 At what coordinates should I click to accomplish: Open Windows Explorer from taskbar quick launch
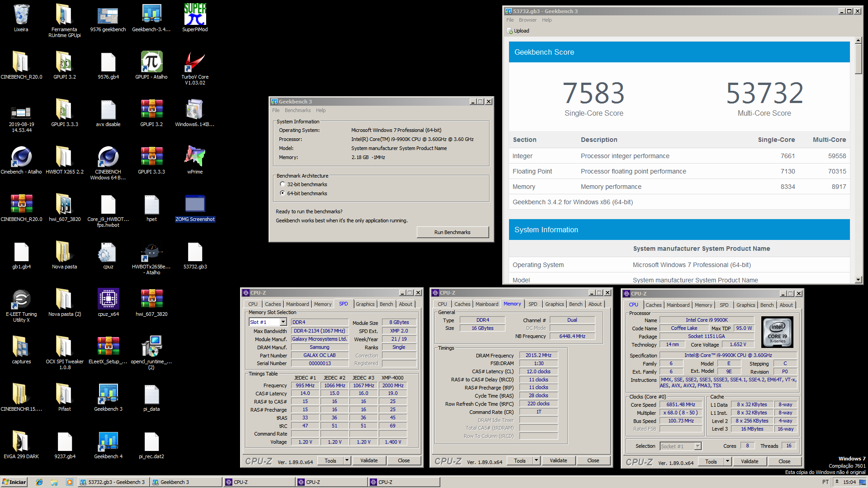[x=54, y=482]
